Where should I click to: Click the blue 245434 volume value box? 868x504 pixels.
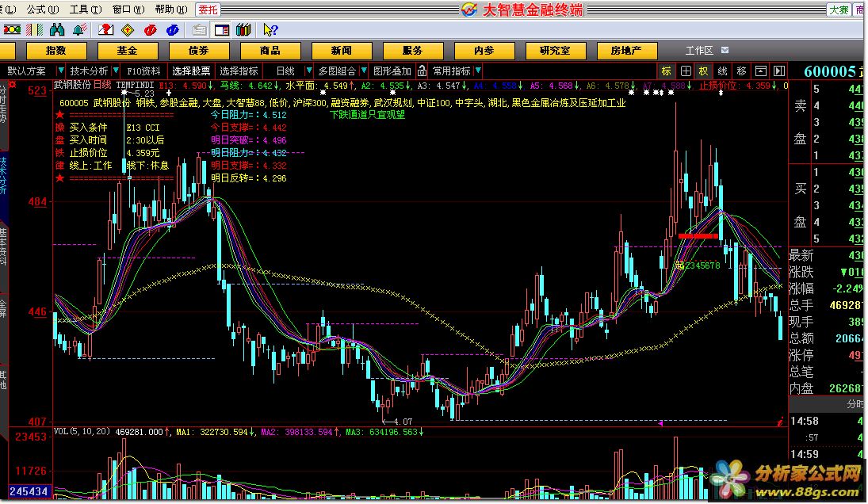pyautogui.click(x=29, y=491)
